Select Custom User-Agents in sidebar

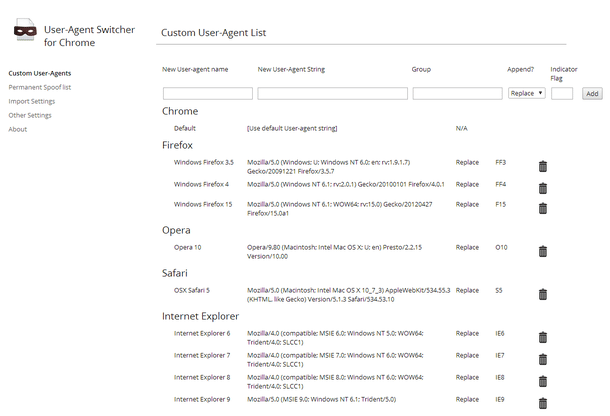40,73
